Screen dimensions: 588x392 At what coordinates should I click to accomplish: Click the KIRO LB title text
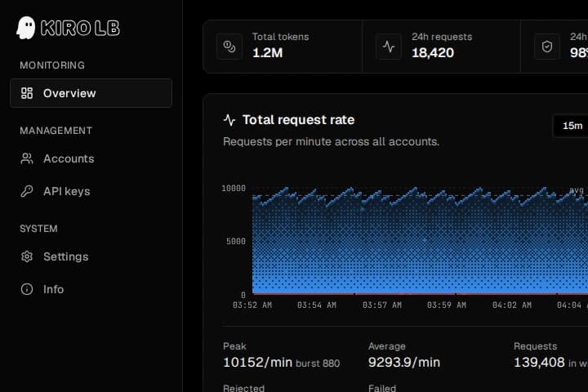click(80, 28)
